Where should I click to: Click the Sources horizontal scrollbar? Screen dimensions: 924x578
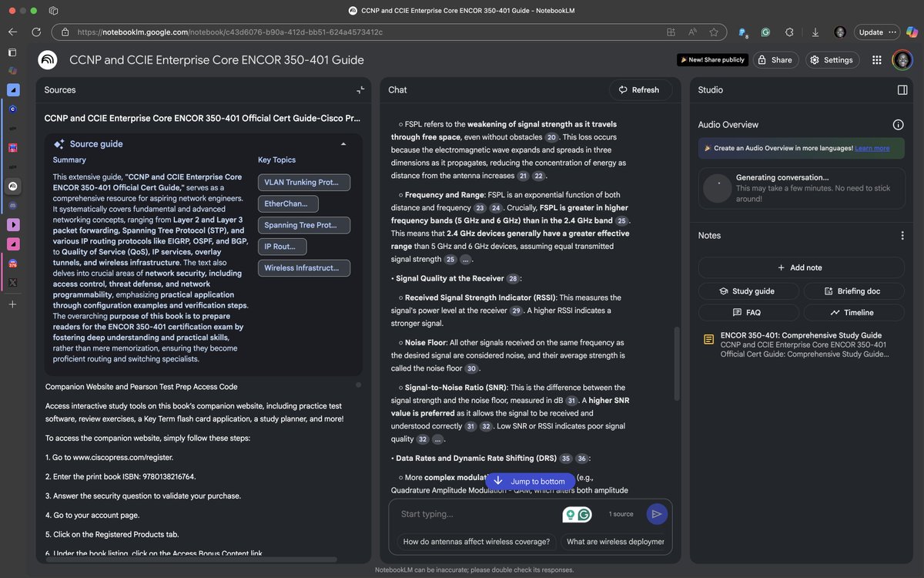point(192,560)
